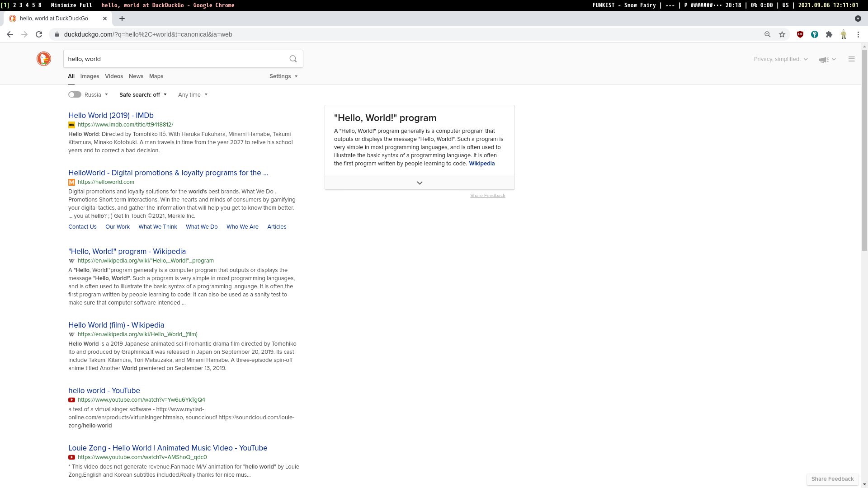Switch to the Maps tab

156,76
